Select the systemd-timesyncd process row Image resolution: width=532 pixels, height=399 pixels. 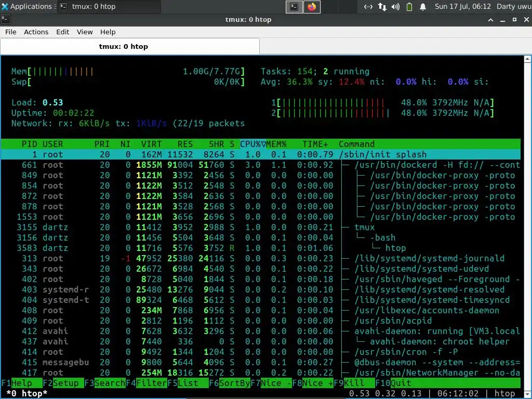[x=261, y=300]
